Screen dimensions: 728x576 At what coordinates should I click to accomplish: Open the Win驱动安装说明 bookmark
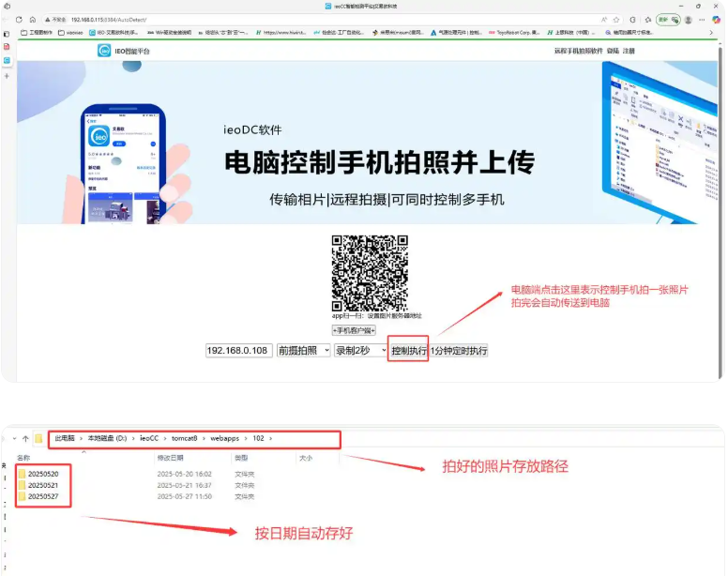[x=169, y=33]
